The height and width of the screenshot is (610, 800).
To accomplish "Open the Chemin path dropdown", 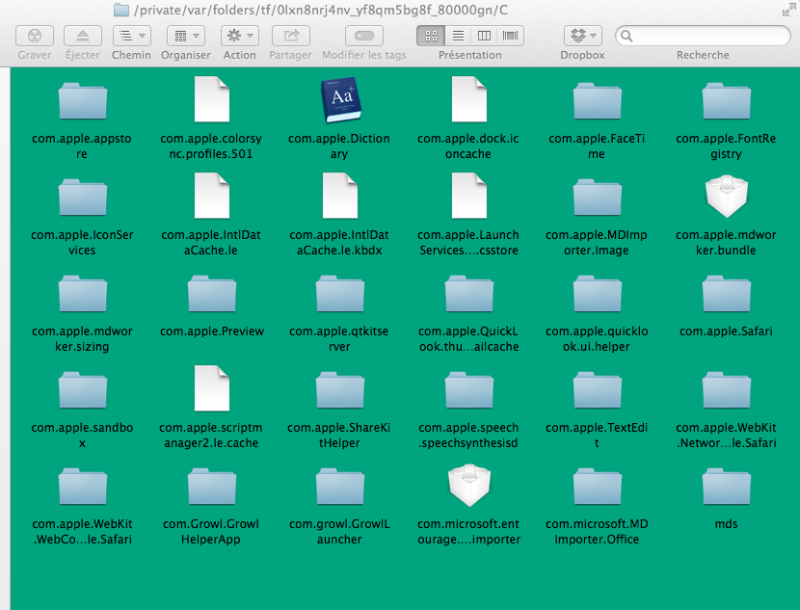I will (132, 36).
